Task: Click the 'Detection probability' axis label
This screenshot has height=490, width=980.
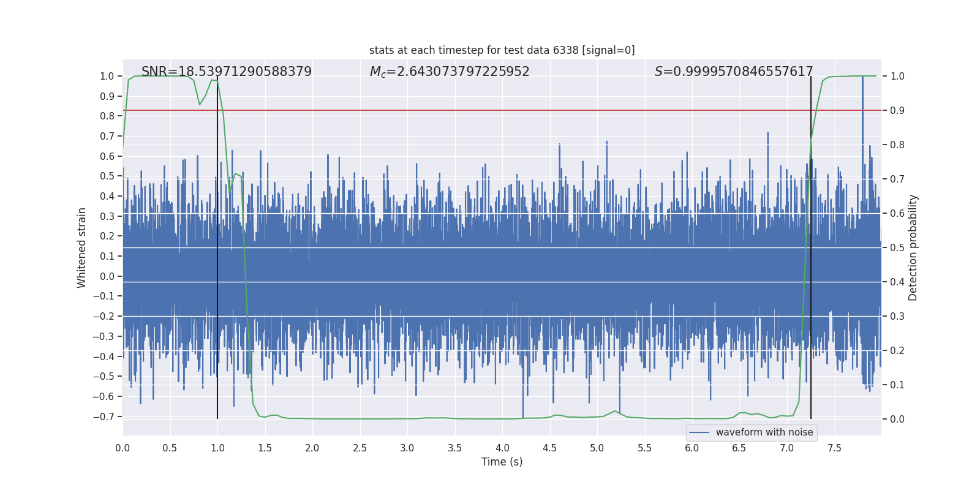Action: pos(913,247)
